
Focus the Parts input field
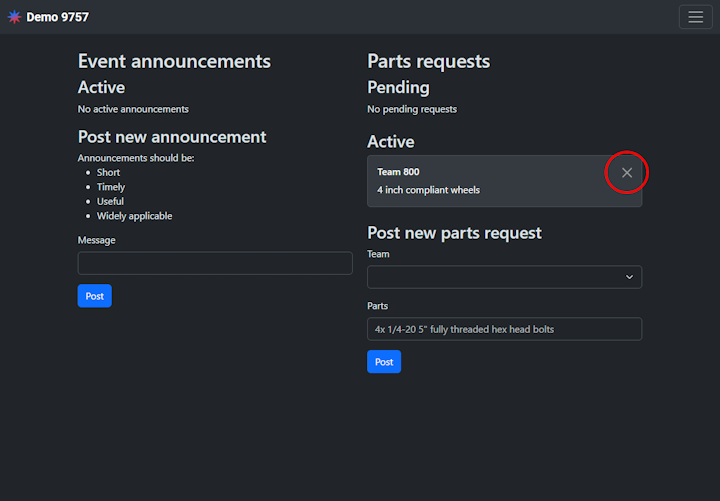pos(504,329)
